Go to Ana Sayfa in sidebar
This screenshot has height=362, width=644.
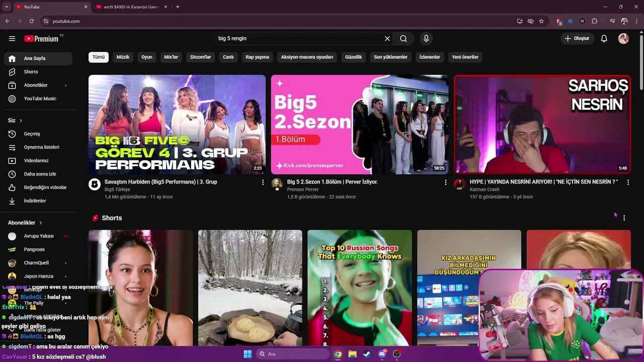(38, 58)
